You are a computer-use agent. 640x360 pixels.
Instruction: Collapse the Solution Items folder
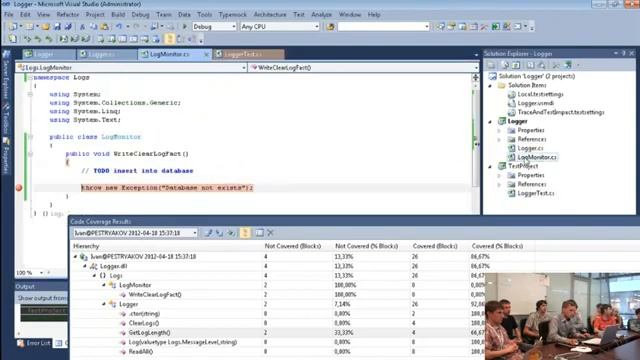[490, 85]
